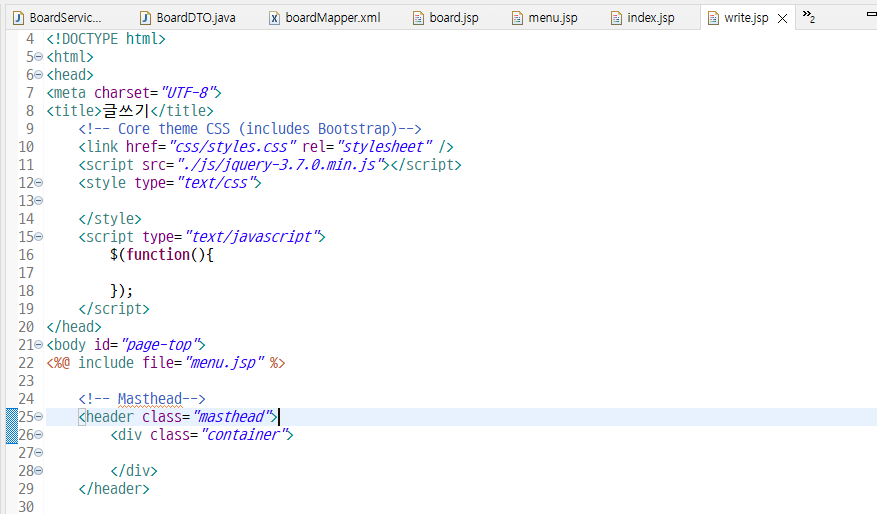Screen dimensions: 877x514
Task: Collapse the fold marker at line 28
Action: (39, 470)
